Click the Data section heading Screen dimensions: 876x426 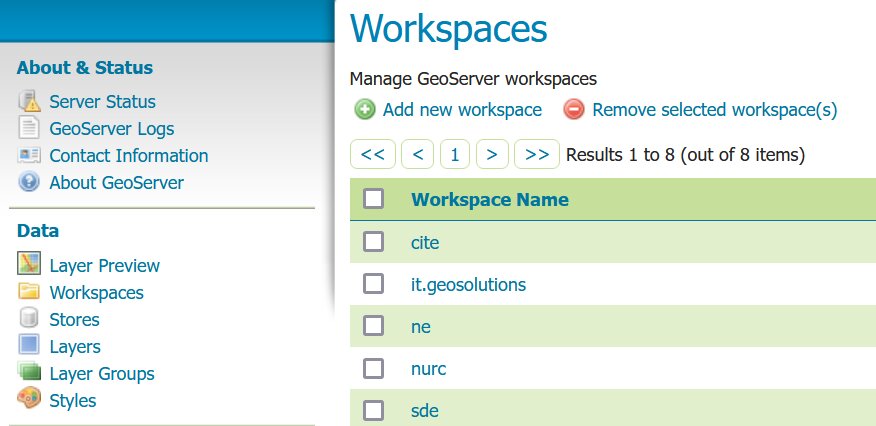pyautogui.click(x=38, y=231)
